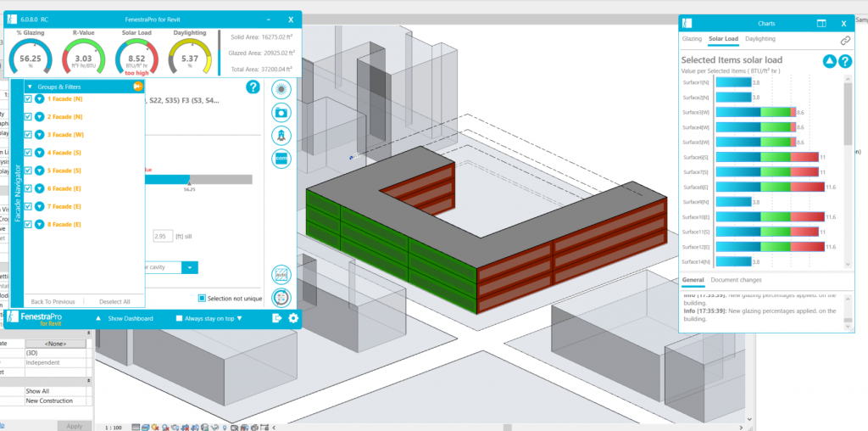The image size is (868, 431).
Task: Expand the 8 Facade [E] group
Action: 39,224
